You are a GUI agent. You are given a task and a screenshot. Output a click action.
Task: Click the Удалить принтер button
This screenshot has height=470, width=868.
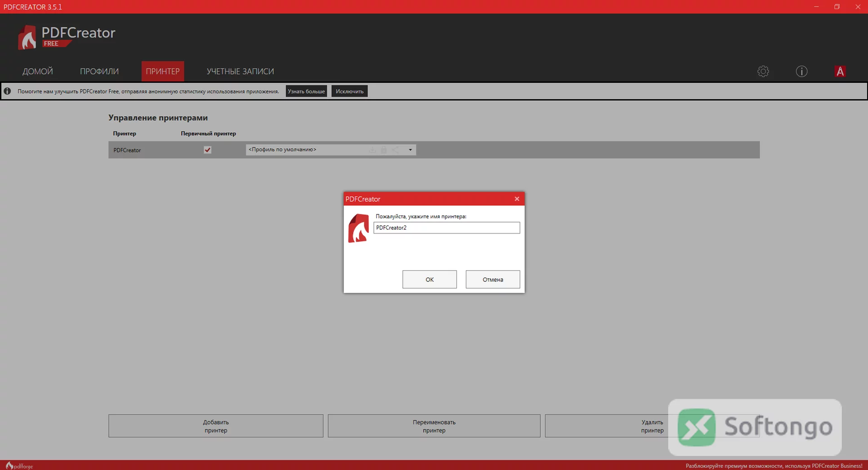tap(652, 426)
